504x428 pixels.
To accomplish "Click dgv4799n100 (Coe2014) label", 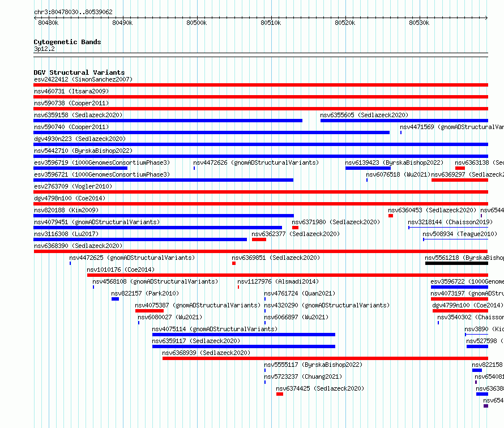I will pyautogui.click(x=468, y=305).
